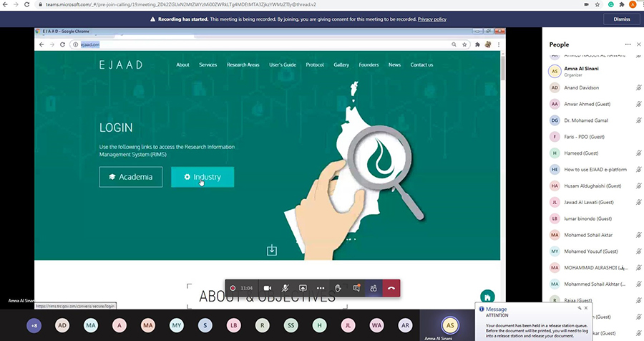This screenshot has width=644, height=341.
Task: Select Amna Al Sinani in People list
Action: coord(595,71)
